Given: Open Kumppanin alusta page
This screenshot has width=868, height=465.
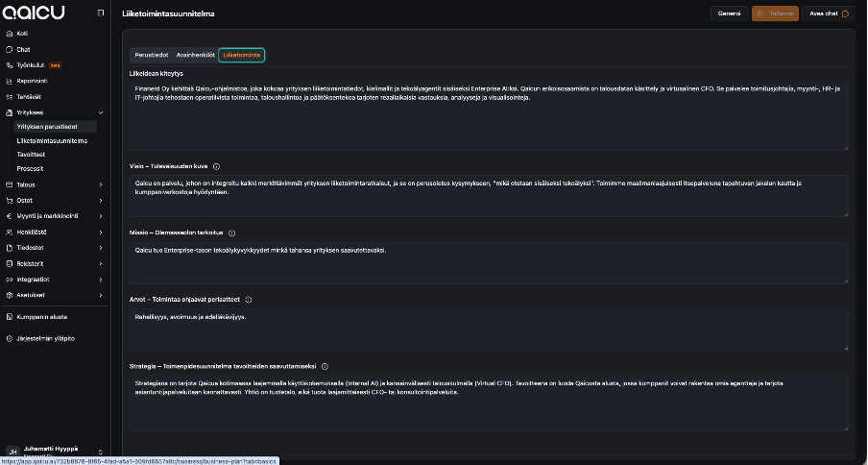Looking at the screenshot, I should point(41,316).
